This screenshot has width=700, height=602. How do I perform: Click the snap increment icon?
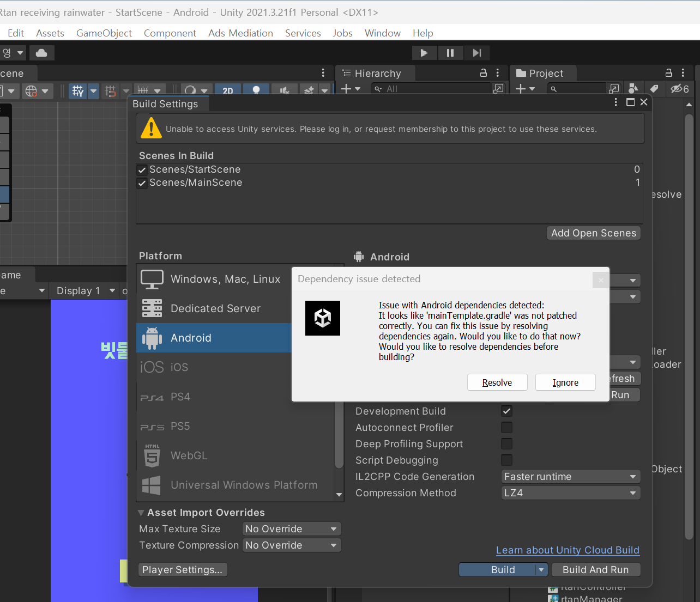(111, 90)
